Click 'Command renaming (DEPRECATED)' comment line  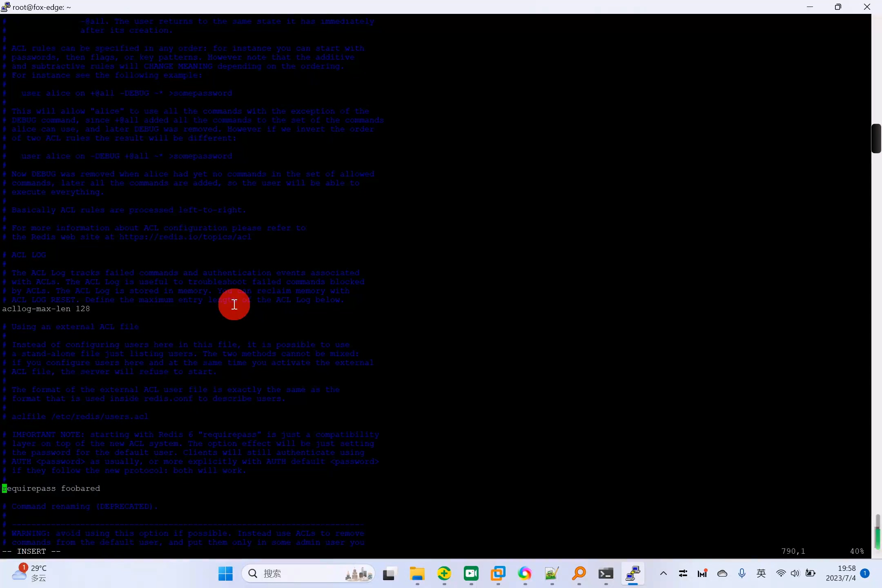(80, 506)
